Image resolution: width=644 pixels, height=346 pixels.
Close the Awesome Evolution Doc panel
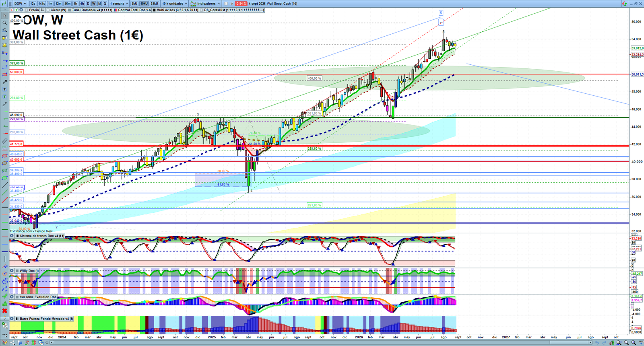12,297
